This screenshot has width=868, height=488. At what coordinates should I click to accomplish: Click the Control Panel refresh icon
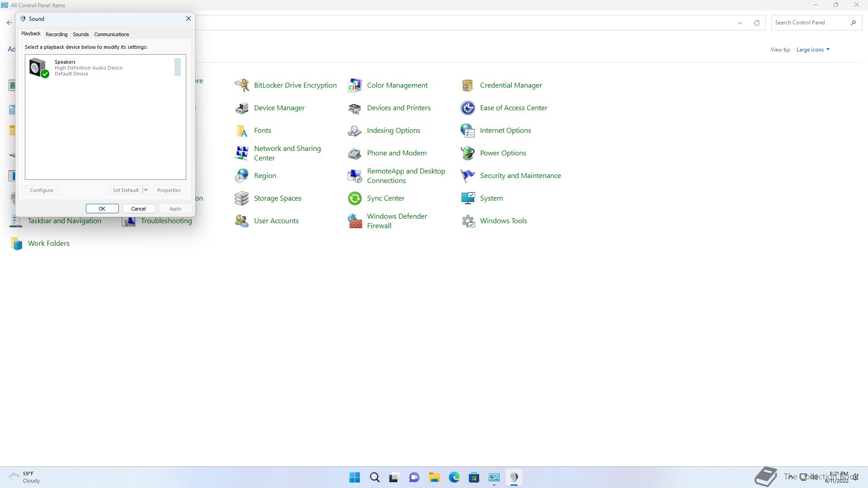tap(756, 23)
